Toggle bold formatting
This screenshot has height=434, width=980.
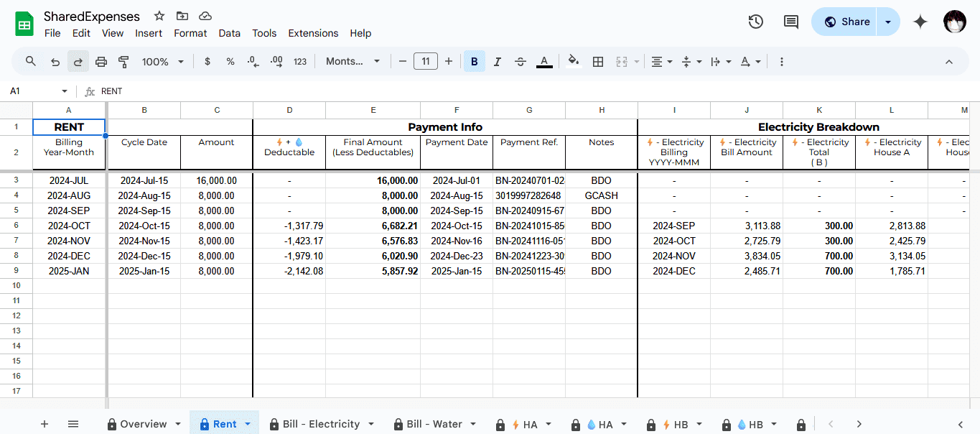point(474,62)
